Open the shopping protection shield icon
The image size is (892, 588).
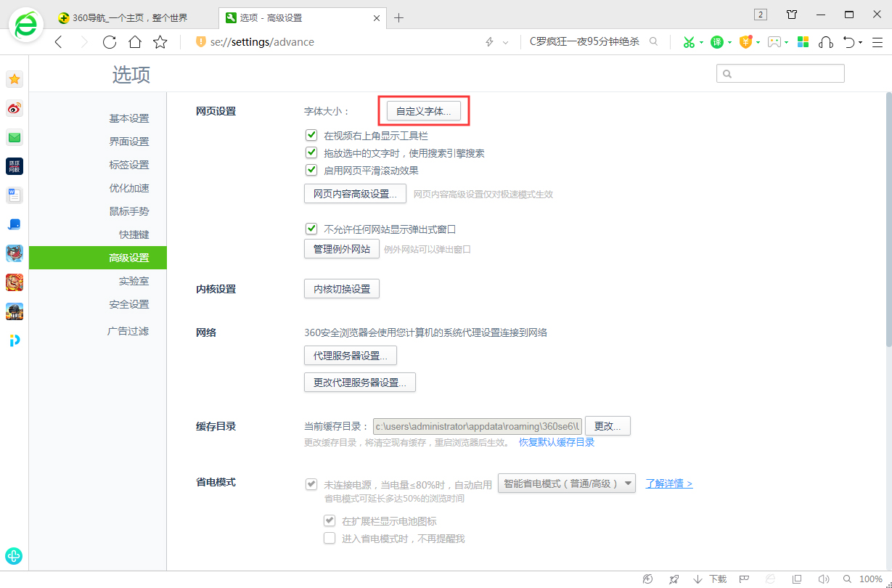[x=746, y=42]
